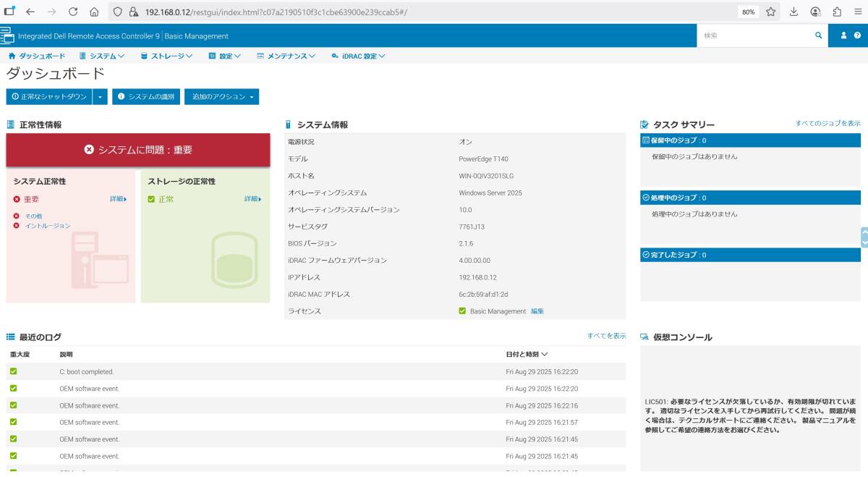868x477 pixels.
Task: Sort logs by 日付と時刻 column header
Action: click(x=527, y=354)
